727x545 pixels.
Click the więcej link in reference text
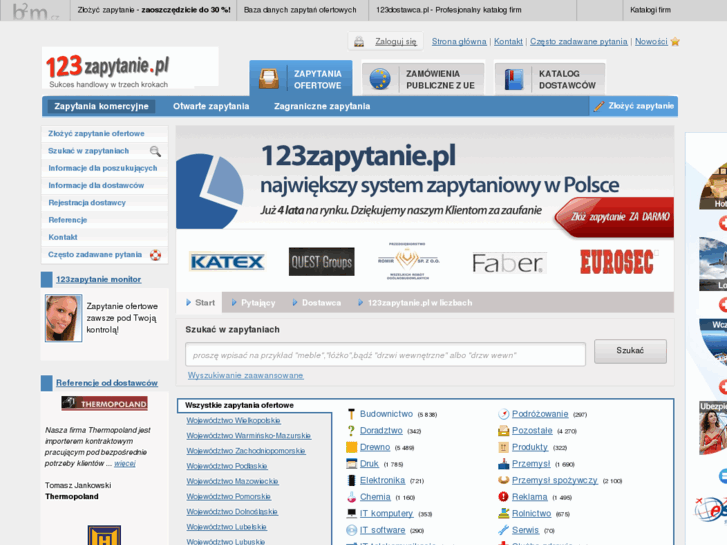click(125, 463)
